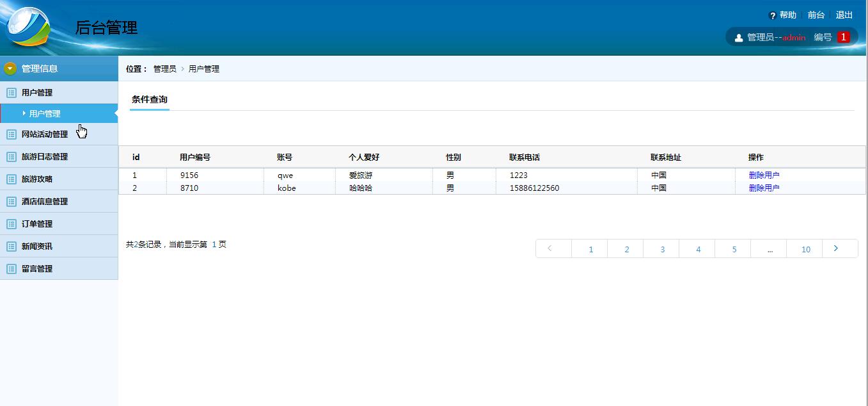Go to the next page arrow

[840, 248]
